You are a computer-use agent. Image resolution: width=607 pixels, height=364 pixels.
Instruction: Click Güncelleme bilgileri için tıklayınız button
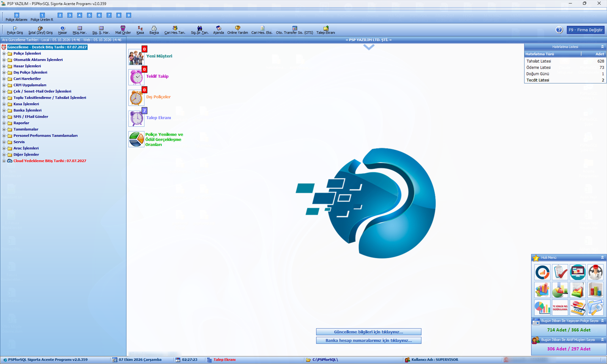click(368, 332)
